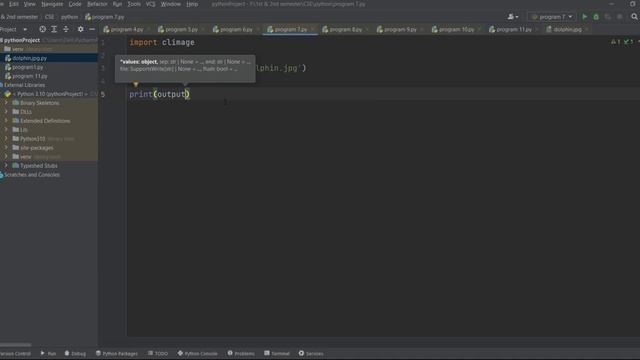Open the Window menu
Screen dimensions: 640x360
pos(171,4)
